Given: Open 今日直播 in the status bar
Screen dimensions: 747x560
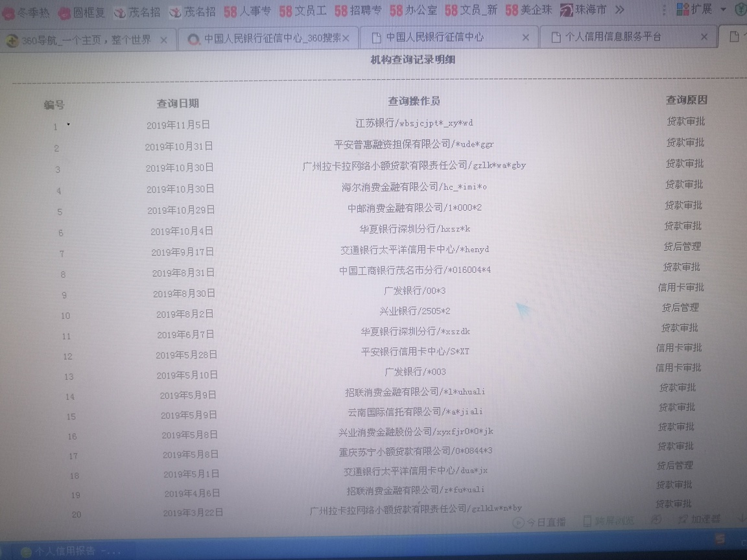Looking at the screenshot, I should point(539,522).
